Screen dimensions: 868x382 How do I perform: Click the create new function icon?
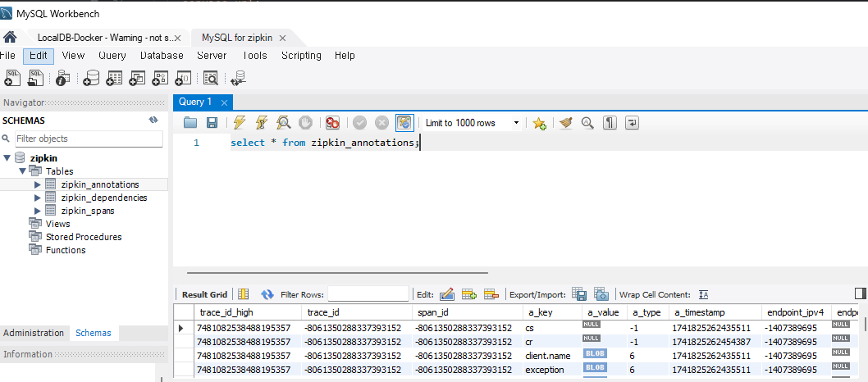point(183,79)
